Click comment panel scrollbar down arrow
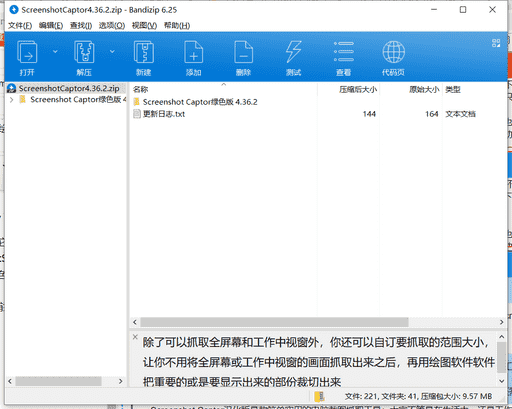The height and width of the screenshot is (409, 512). pyautogui.click(x=502, y=381)
